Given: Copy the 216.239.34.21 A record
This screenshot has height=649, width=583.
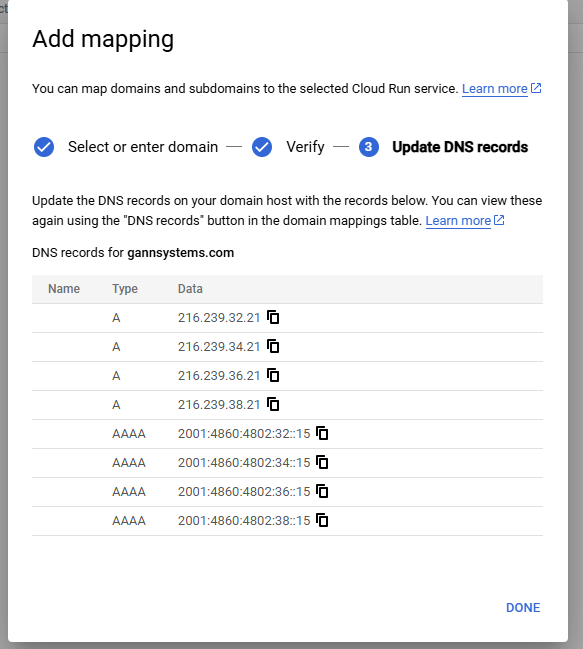Looking at the screenshot, I should (273, 346).
